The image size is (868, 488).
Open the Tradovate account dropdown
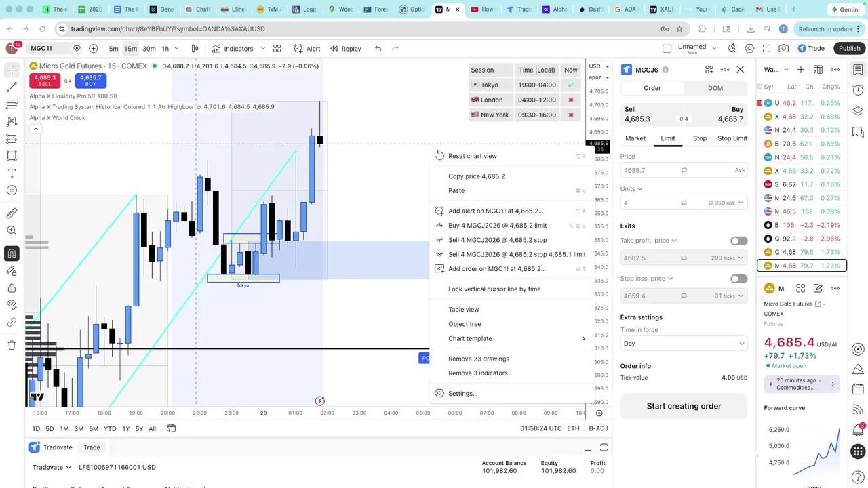click(x=52, y=467)
